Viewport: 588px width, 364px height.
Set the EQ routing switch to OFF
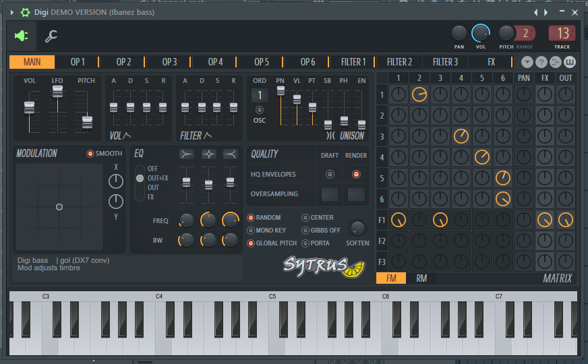[152, 169]
